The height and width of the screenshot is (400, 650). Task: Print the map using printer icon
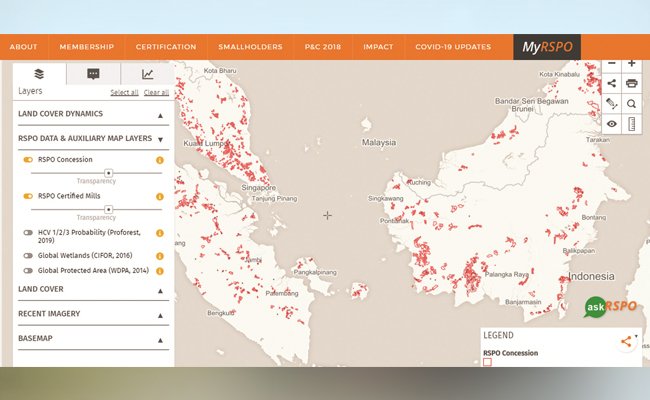coord(631,83)
